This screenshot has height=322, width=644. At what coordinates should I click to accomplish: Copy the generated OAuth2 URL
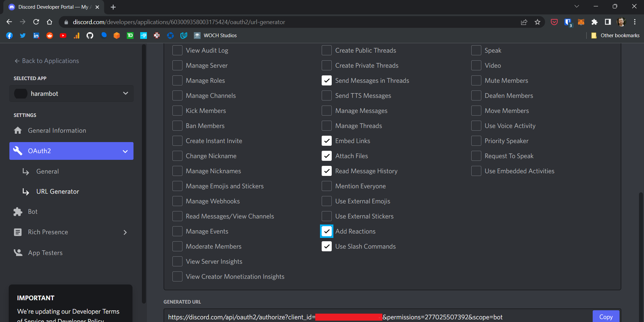click(606, 317)
